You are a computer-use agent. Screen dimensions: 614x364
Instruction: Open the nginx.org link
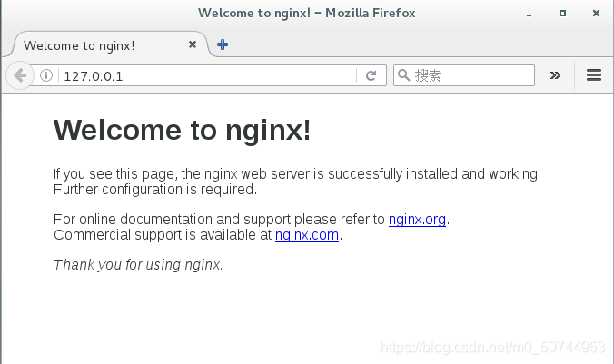click(417, 219)
